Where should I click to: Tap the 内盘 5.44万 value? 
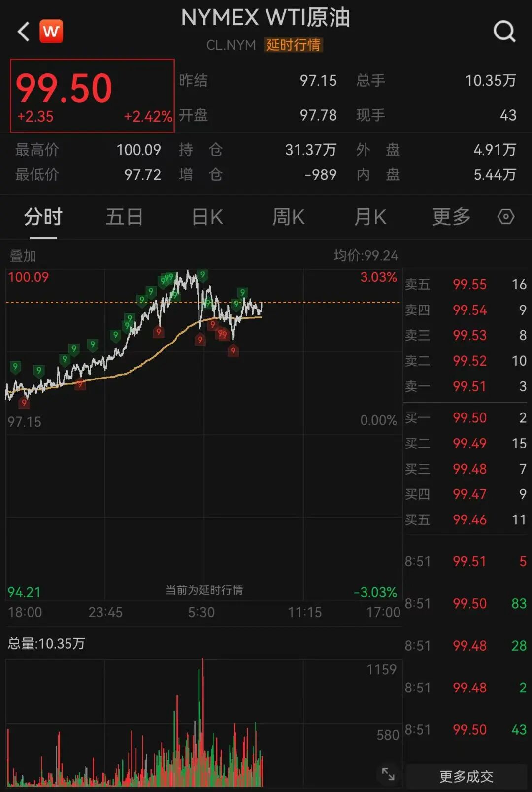click(495, 174)
